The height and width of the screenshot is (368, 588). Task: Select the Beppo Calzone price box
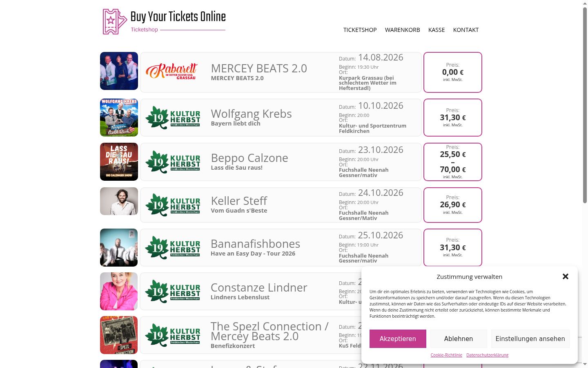[453, 162]
